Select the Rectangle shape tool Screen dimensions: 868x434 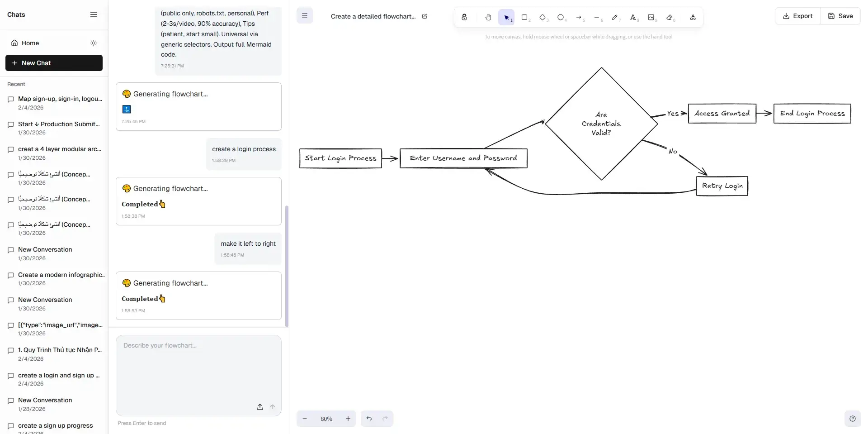pos(524,17)
